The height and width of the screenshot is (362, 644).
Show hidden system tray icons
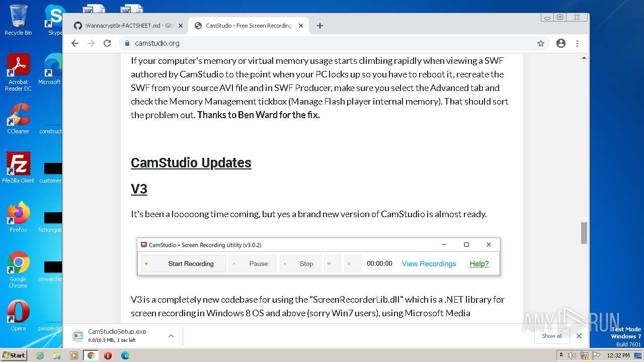tap(561, 355)
